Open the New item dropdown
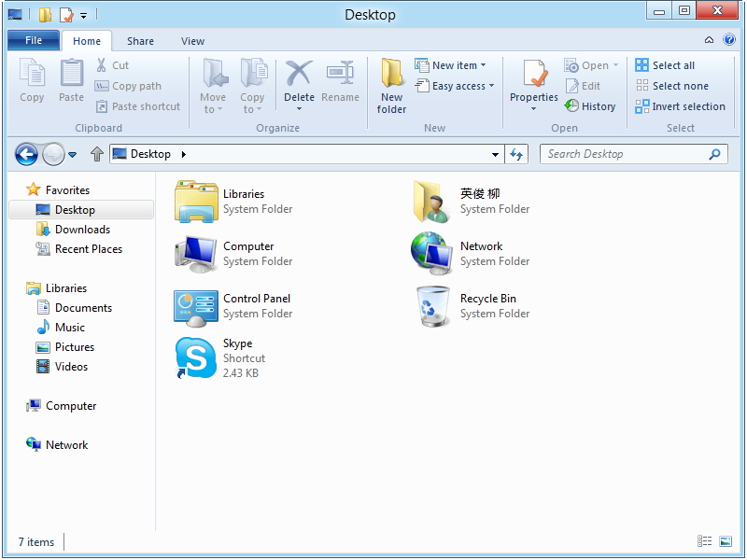Image resolution: width=747 pixels, height=560 pixels. click(x=450, y=65)
